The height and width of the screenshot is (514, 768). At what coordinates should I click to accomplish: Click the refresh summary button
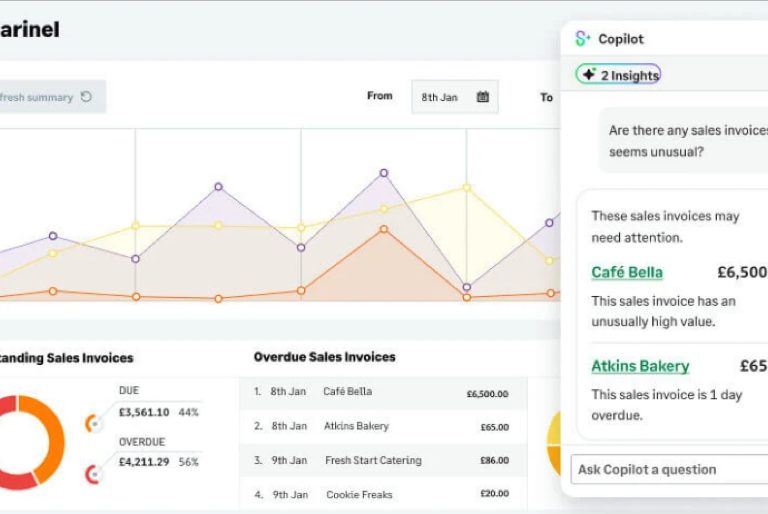coord(51,97)
